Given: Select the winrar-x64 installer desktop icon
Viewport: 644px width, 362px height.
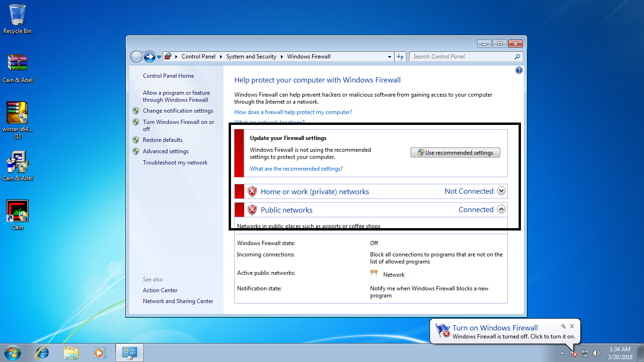Looking at the screenshot, I should point(17,120).
